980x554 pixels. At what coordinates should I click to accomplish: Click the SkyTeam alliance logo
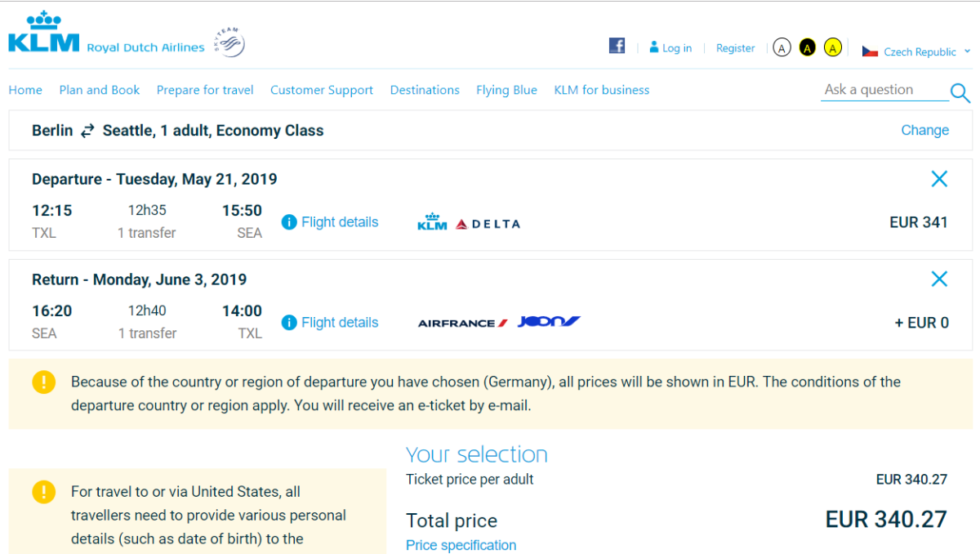click(x=229, y=42)
